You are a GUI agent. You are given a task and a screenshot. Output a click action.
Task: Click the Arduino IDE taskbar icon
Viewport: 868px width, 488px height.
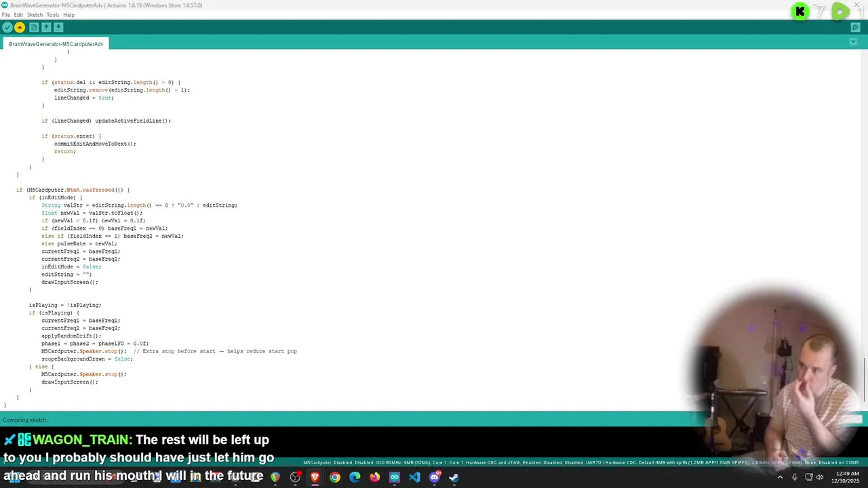[x=395, y=477]
